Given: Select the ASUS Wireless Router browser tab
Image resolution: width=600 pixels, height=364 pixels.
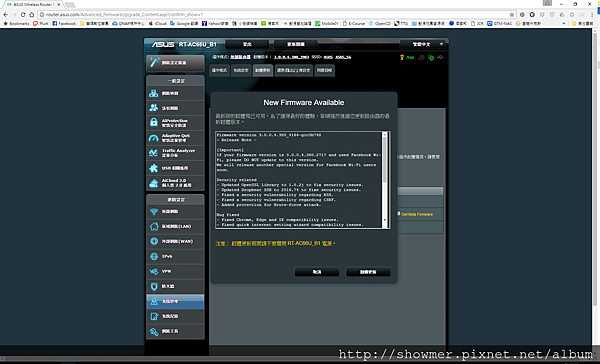Looking at the screenshot, I should click(33, 5).
